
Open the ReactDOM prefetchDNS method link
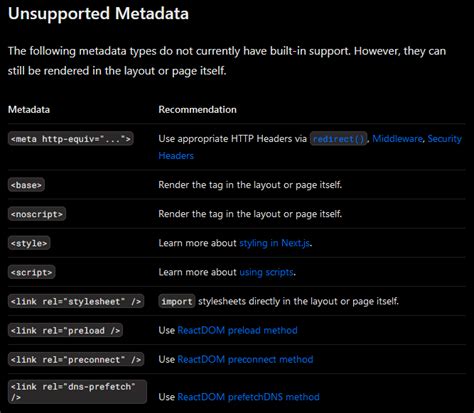pyautogui.click(x=248, y=397)
